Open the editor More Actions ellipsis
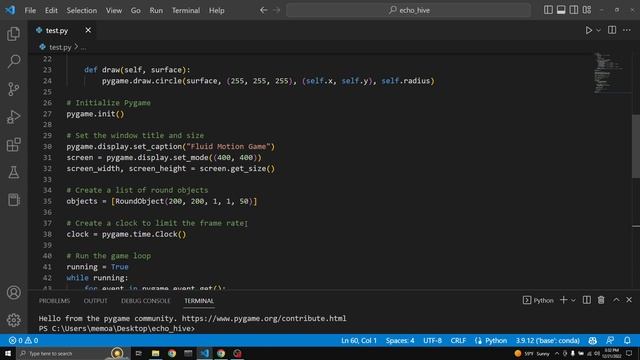The image size is (640, 360). pyautogui.click(x=627, y=30)
